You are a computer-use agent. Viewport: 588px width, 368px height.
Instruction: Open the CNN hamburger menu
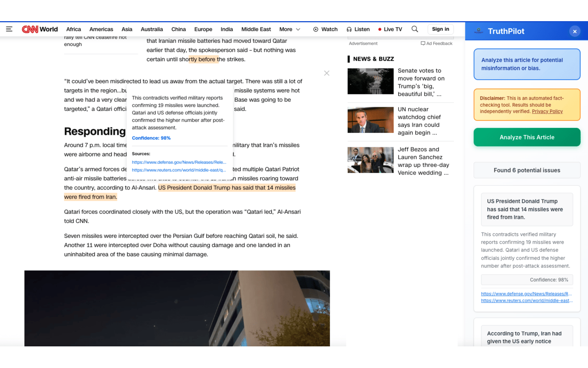(x=9, y=29)
